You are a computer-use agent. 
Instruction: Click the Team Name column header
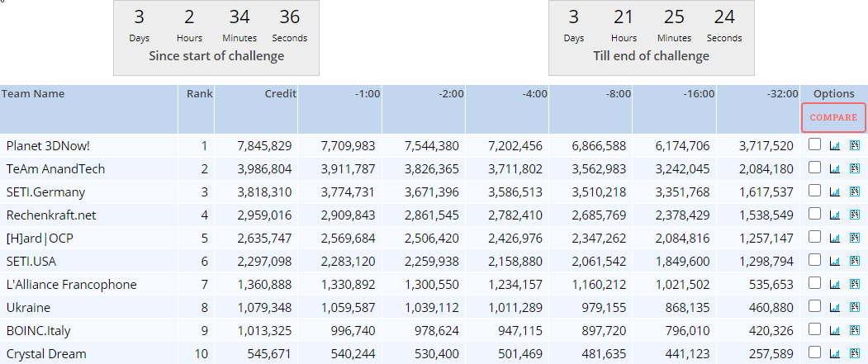pos(33,94)
